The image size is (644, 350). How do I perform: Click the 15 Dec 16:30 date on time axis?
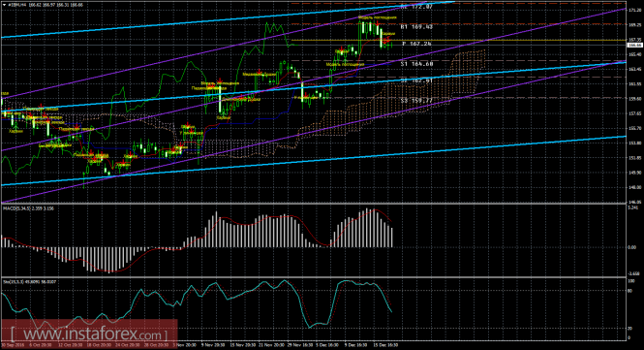(385, 345)
